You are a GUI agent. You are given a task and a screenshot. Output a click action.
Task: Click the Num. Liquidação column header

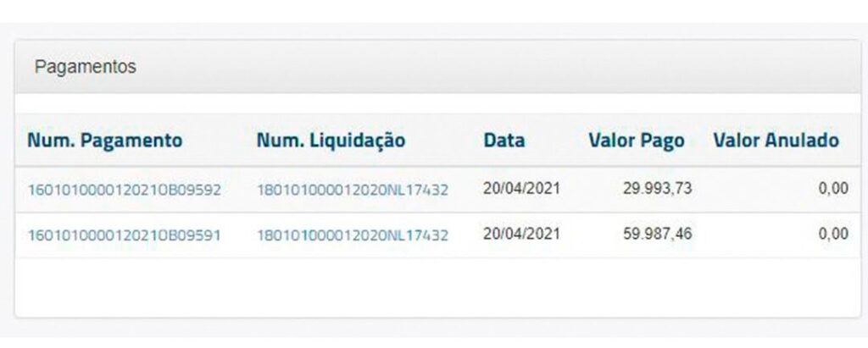click(x=331, y=141)
